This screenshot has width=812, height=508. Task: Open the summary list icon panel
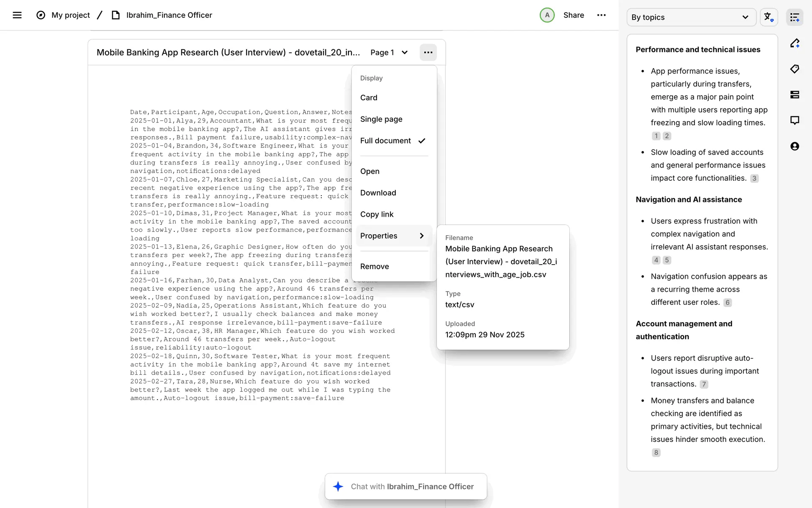point(795,17)
